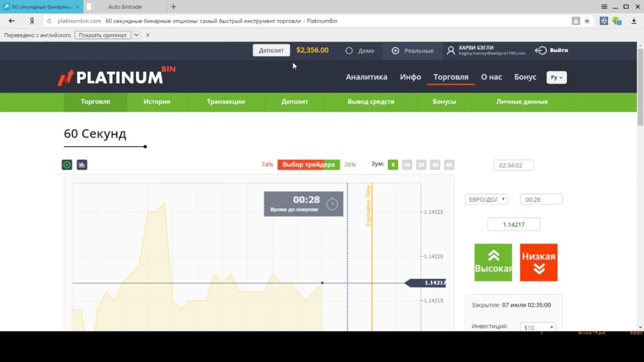
Task: Open the Yandex home icon
Action: (x=32, y=21)
